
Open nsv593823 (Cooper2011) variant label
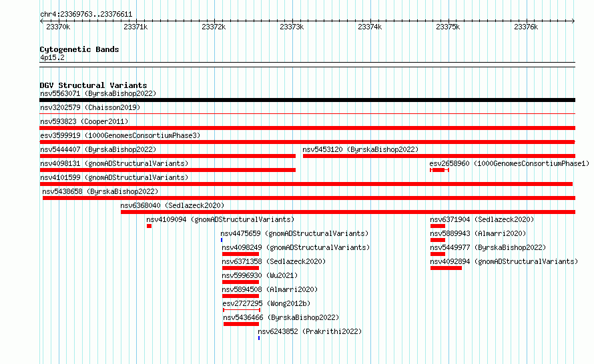tap(84, 121)
